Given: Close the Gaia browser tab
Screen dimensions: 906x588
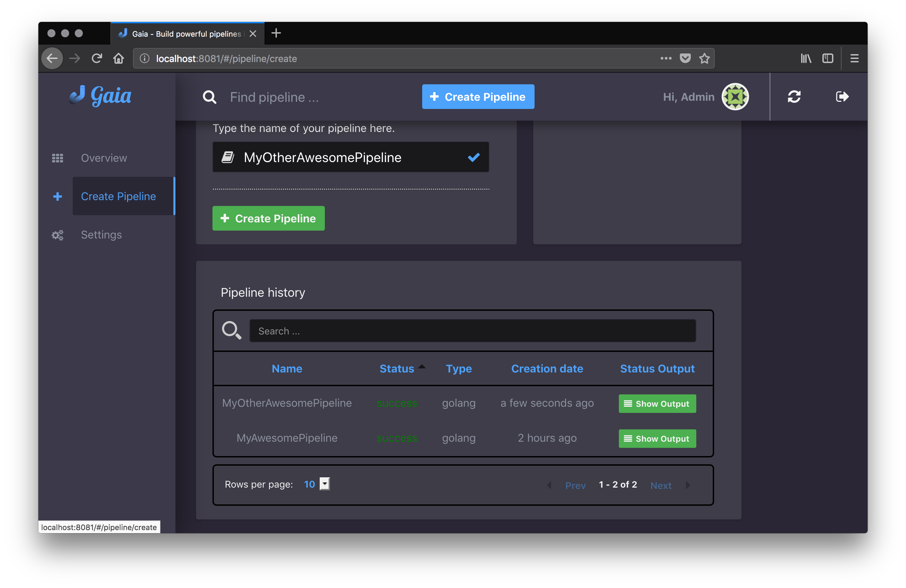Looking at the screenshot, I should point(253,34).
